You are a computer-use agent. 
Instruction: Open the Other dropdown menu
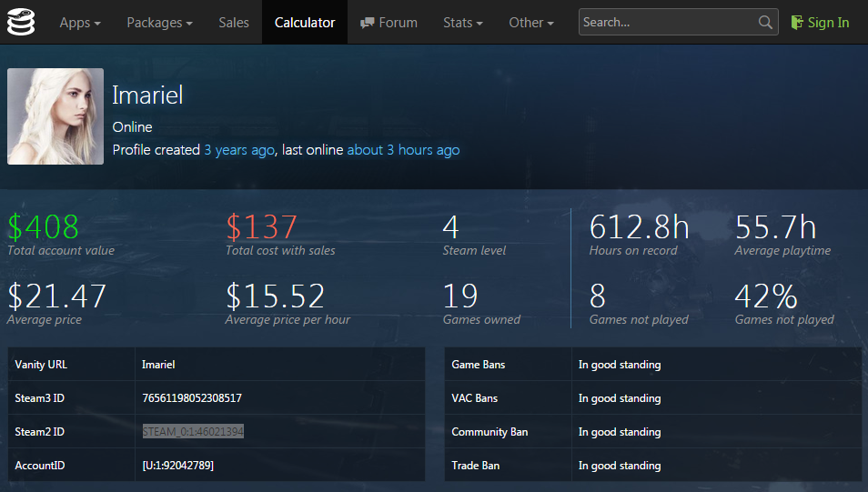click(531, 22)
